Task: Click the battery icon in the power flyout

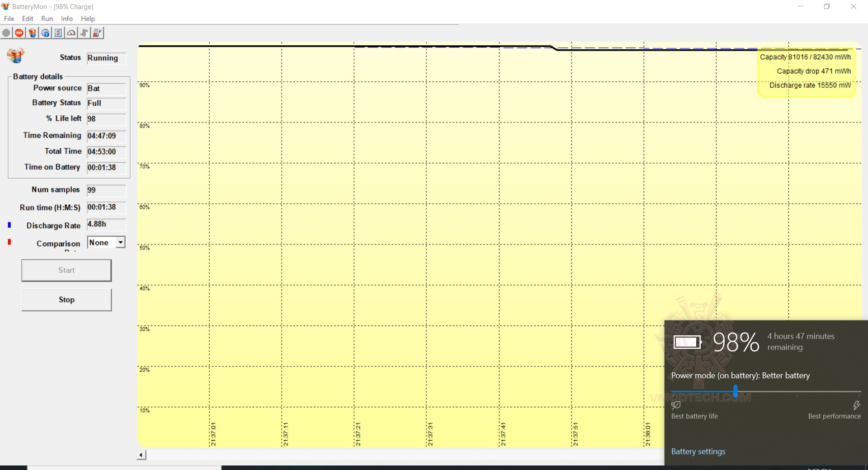Action: pyautogui.click(x=687, y=342)
